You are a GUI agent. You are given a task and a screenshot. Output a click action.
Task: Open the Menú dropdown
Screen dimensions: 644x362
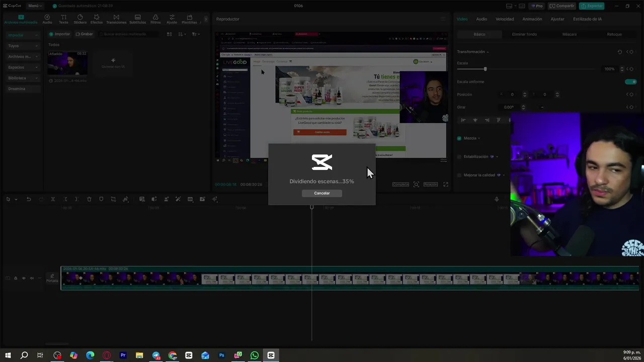35,6
